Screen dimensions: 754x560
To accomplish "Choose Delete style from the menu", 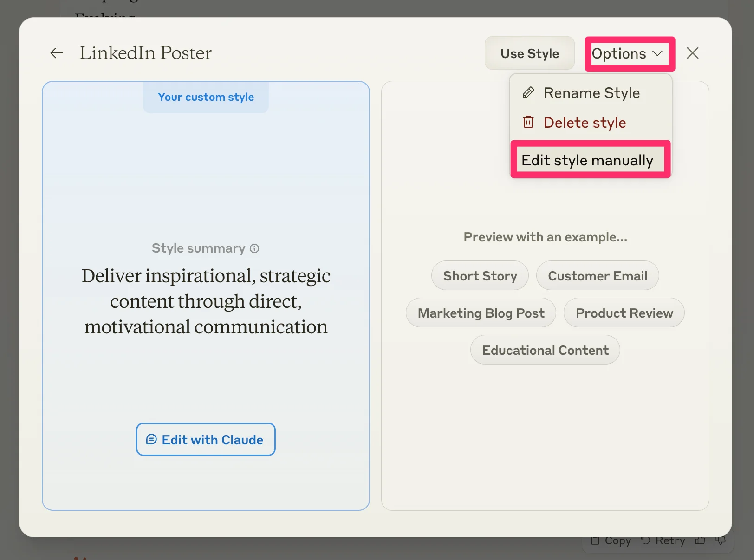I will click(591, 123).
